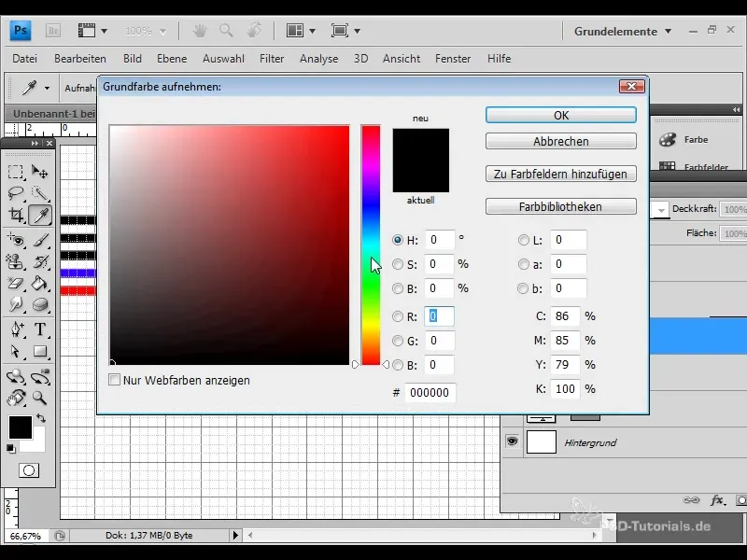Viewport: 747px width, 560px height.
Task: Select the L lightness radio button
Action: pos(523,240)
